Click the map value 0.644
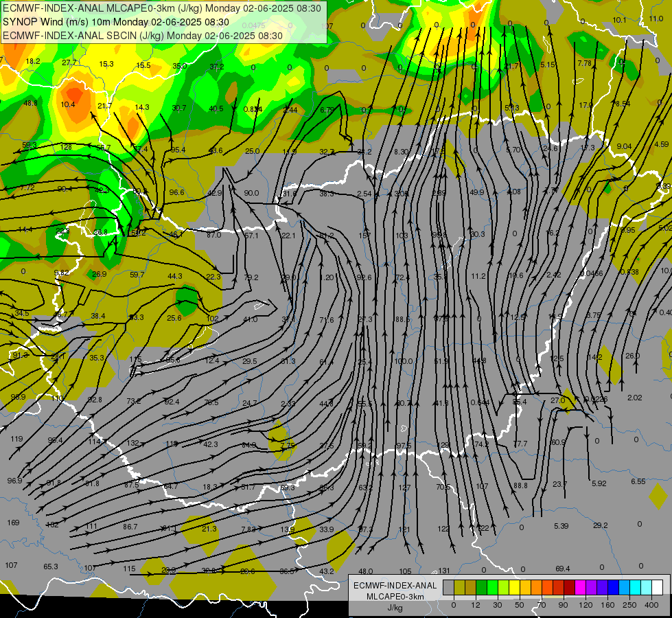 click(480, 402)
